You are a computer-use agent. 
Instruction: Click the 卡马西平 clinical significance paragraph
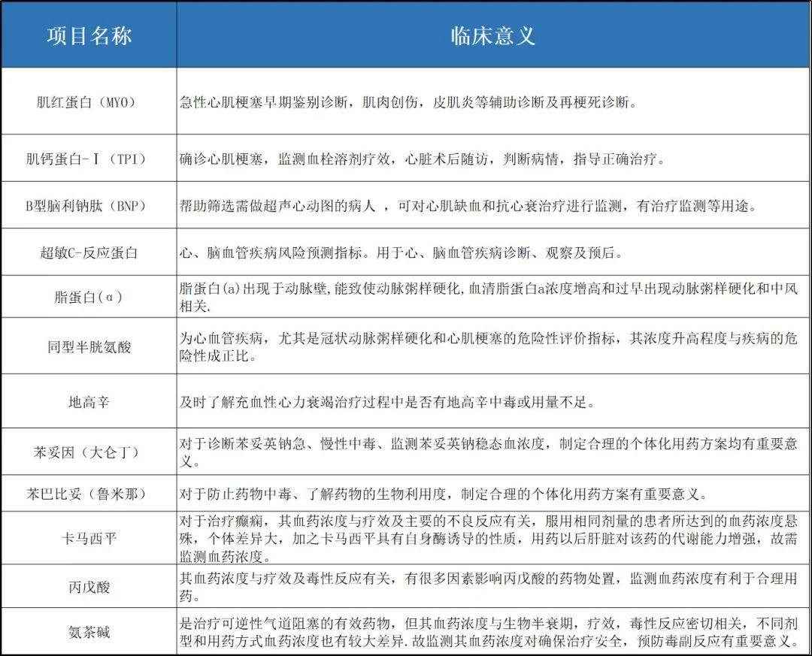(x=489, y=538)
